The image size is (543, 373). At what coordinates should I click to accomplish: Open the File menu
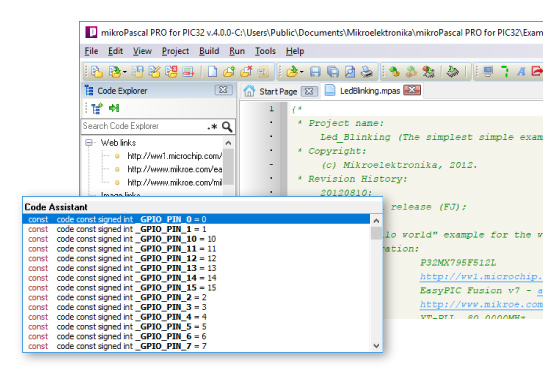tap(91, 51)
